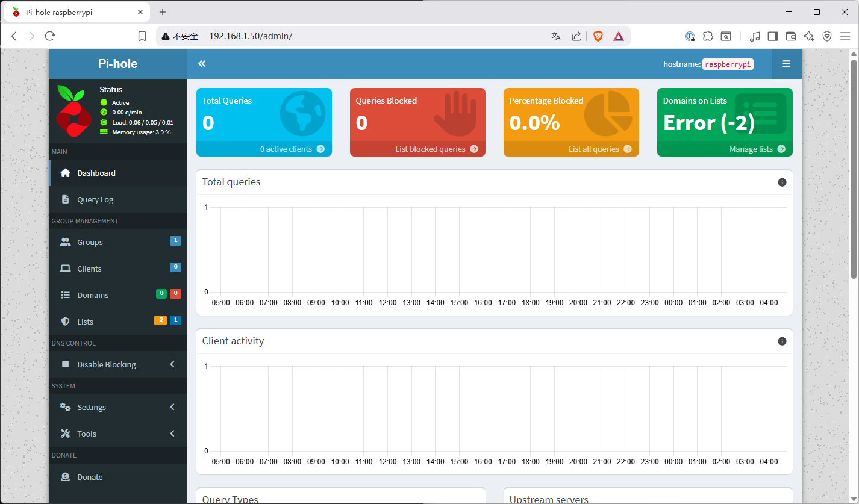This screenshot has width=859, height=504.
Task: Open the Domains page
Action: pos(118,295)
